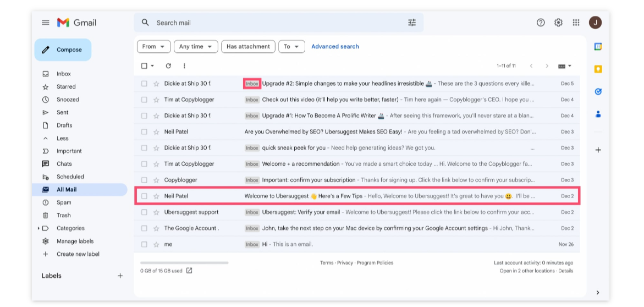Open the input tools dropdown
The image size is (644, 307).
(x=565, y=66)
